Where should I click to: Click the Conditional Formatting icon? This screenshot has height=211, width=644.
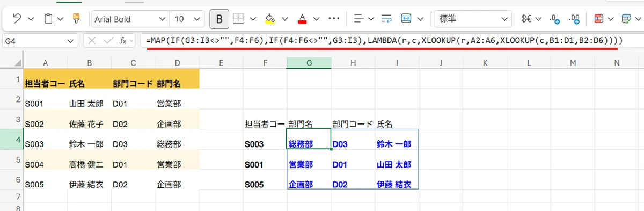coord(599,19)
